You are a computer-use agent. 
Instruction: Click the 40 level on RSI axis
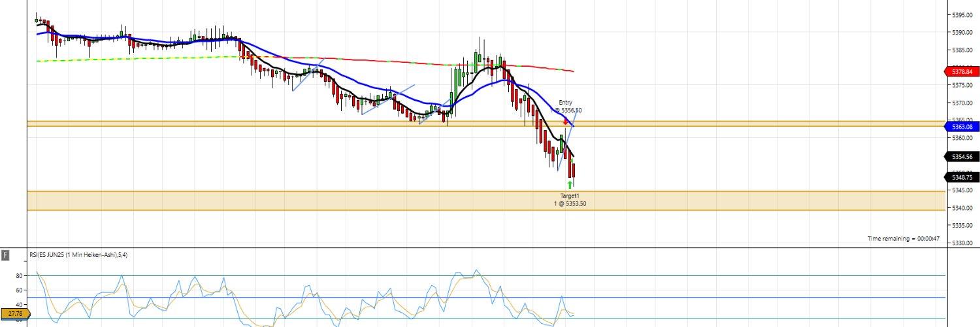(20, 304)
